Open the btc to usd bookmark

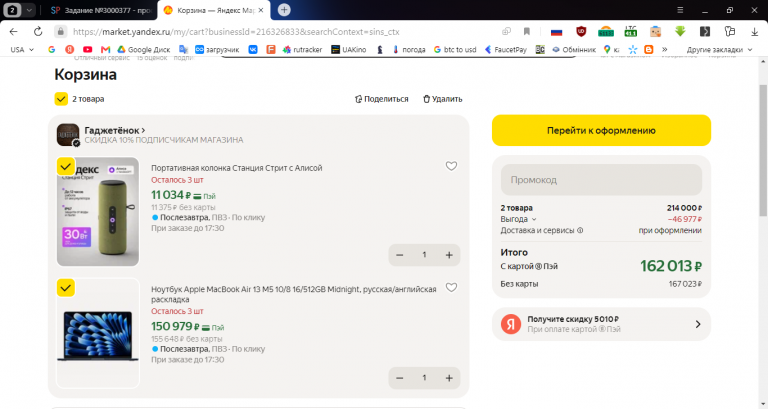[x=455, y=49]
